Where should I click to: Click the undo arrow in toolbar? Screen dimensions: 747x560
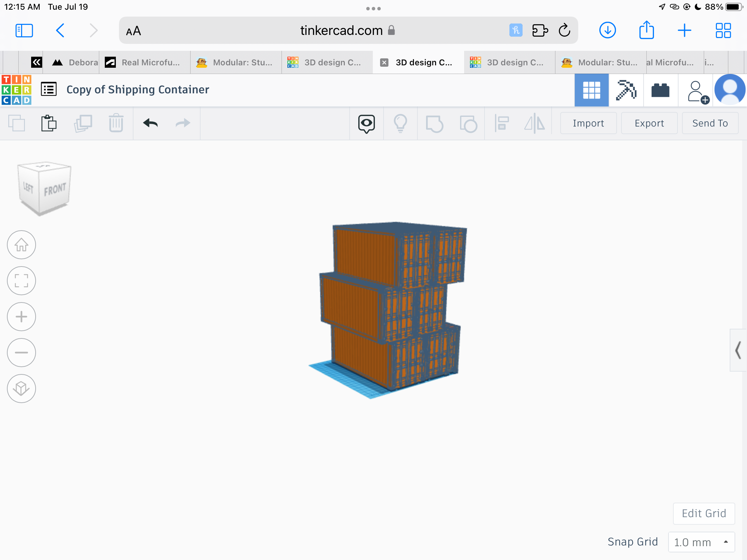click(x=150, y=123)
